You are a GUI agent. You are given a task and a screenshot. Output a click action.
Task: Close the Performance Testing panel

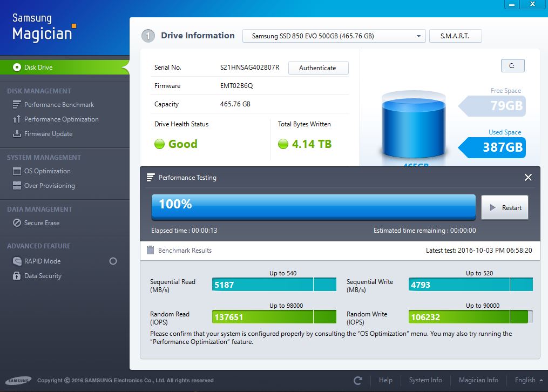(528, 178)
